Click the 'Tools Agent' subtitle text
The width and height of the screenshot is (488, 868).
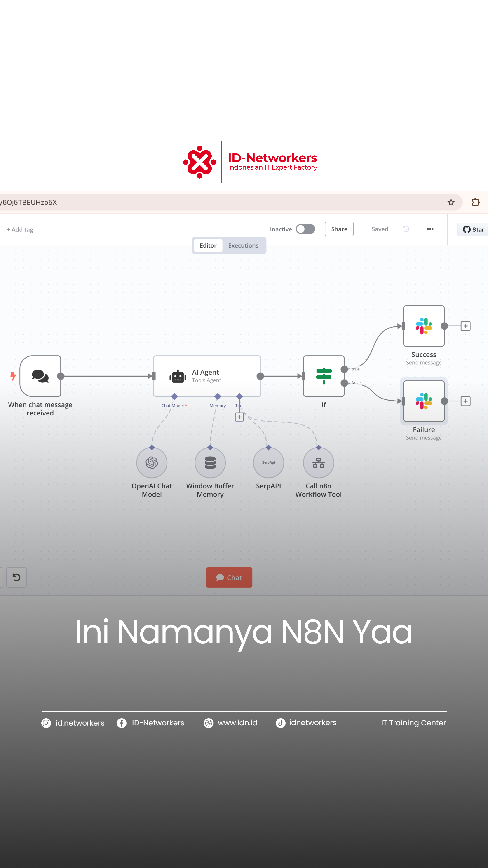(x=206, y=380)
